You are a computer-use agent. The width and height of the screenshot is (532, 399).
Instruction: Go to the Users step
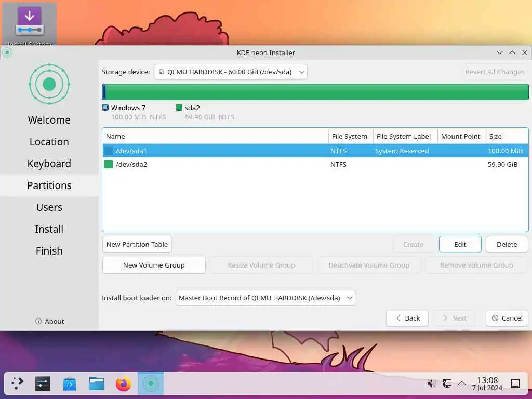pyautogui.click(x=49, y=207)
